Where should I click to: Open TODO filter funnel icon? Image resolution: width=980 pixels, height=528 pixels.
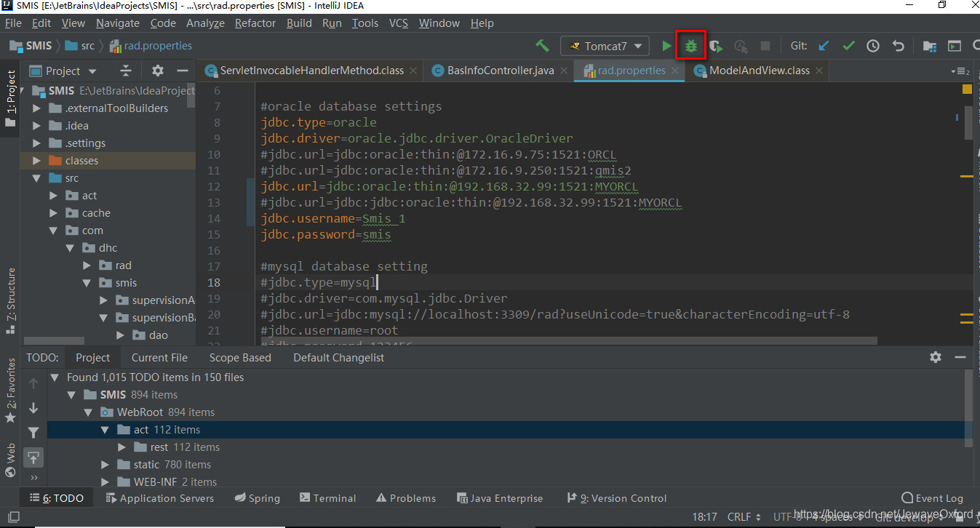click(x=33, y=433)
